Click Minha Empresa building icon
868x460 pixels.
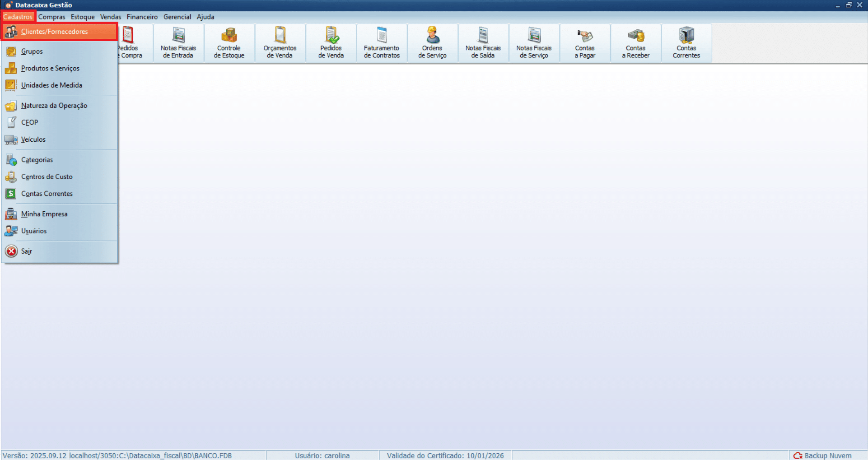point(11,214)
